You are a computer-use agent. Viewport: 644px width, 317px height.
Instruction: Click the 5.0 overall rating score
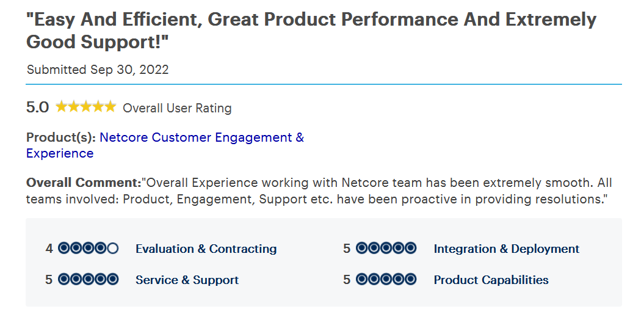point(37,107)
